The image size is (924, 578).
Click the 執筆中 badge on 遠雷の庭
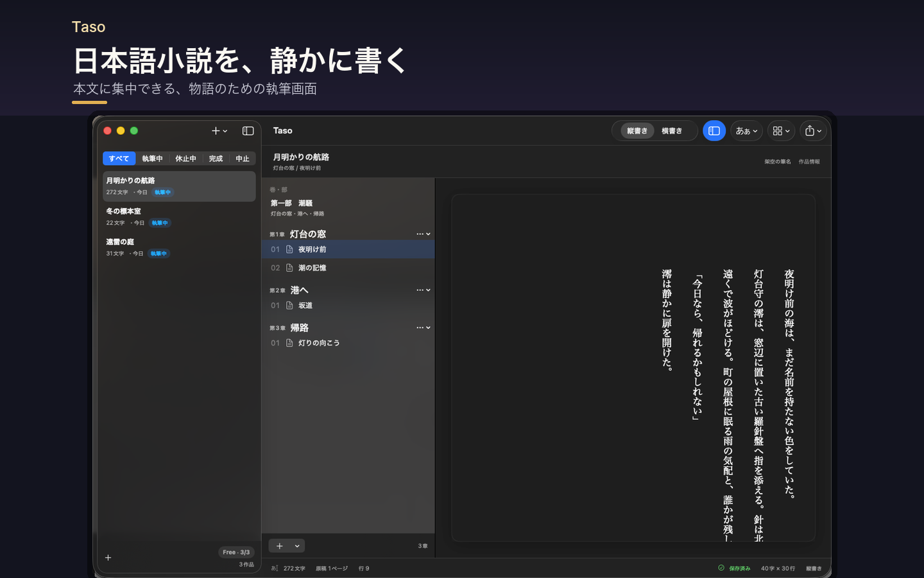click(158, 254)
